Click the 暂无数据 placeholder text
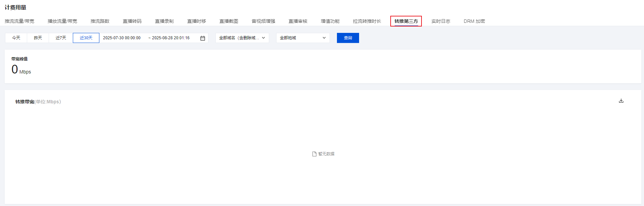 click(x=326, y=154)
